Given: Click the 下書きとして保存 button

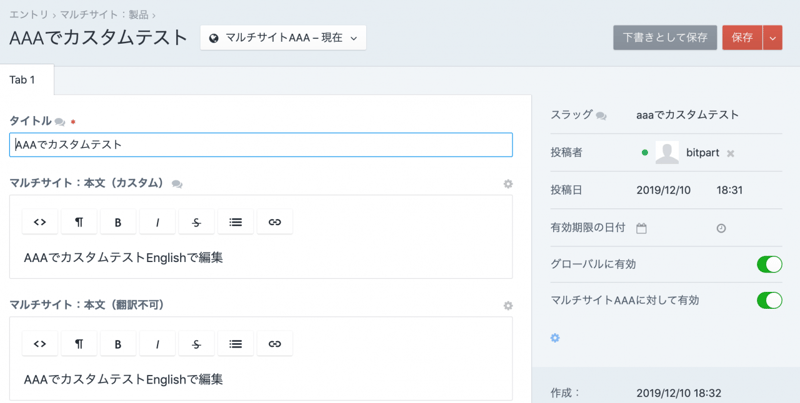Looking at the screenshot, I should pos(665,38).
